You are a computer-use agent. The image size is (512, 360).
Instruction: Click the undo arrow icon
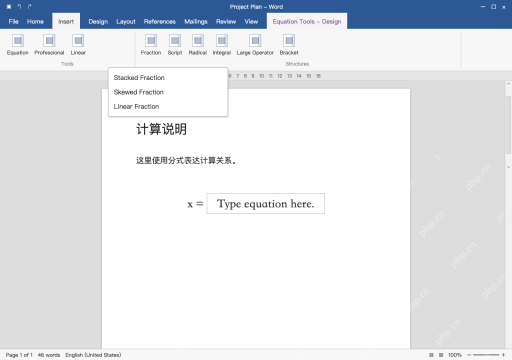(20, 7)
